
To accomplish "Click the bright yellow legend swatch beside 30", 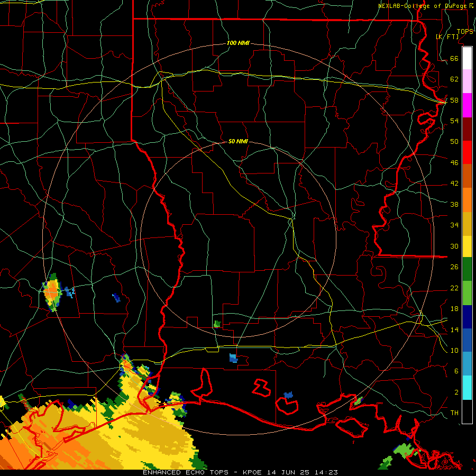I will point(467,246).
